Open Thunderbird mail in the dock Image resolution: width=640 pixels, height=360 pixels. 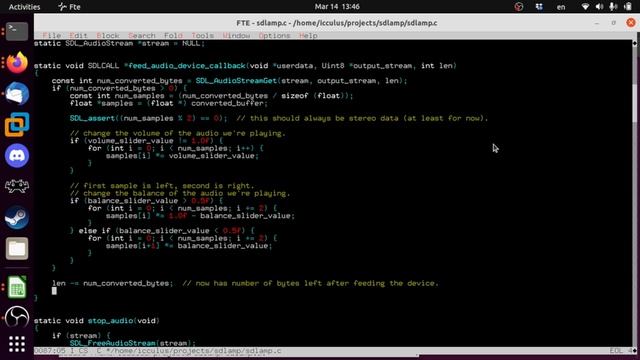pos(17,93)
